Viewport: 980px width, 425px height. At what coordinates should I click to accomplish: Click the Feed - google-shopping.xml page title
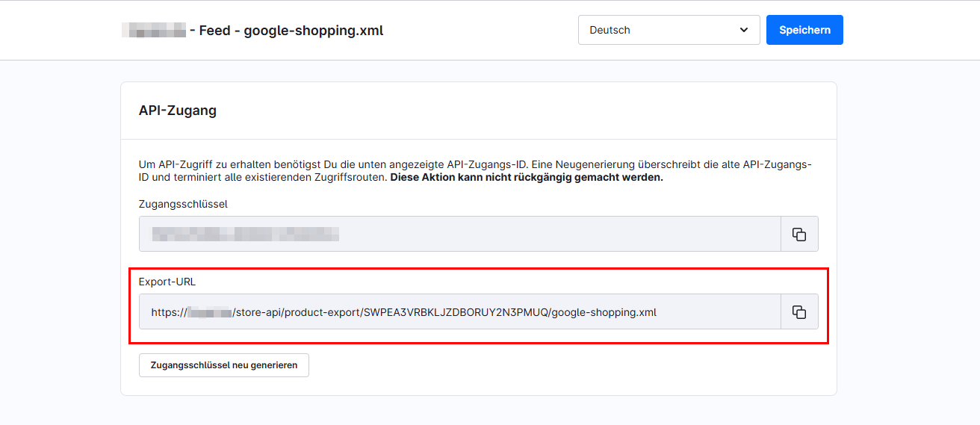pyautogui.click(x=253, y=31)
